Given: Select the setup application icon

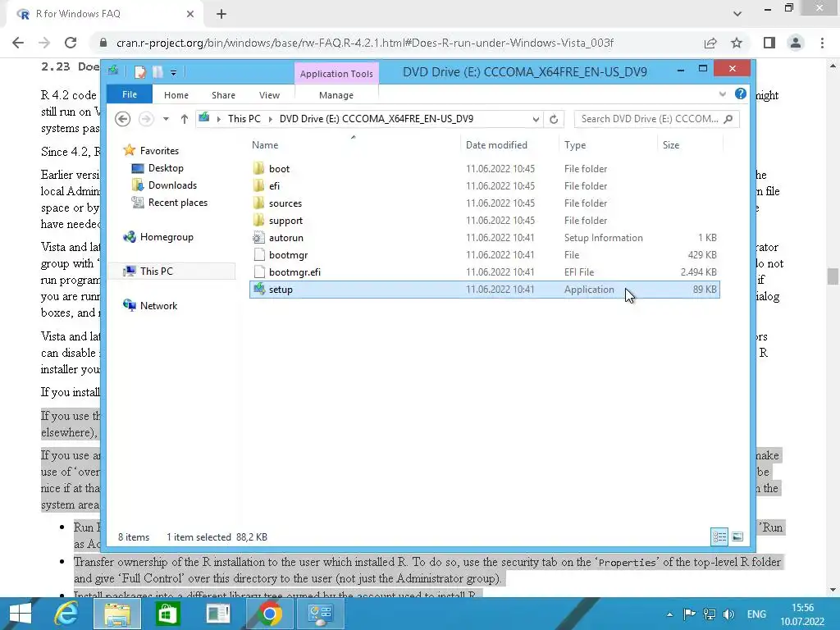Looking at the screenshot, I should (x=258, y=290).
